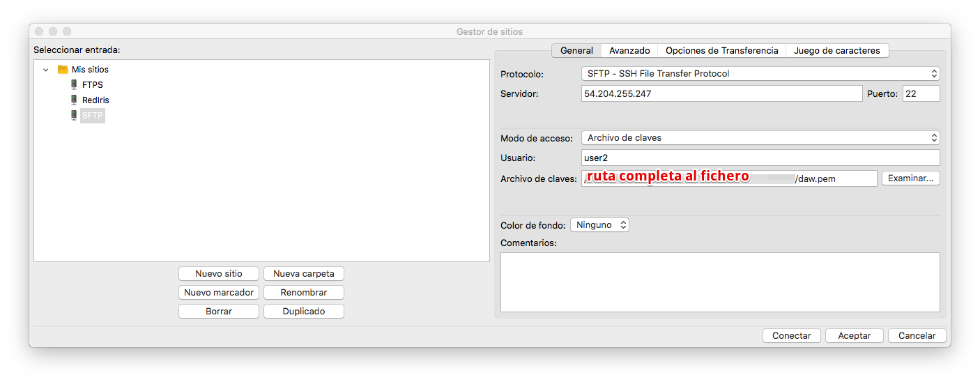
Task: Click the Nueva carpeta button
Action: pyautogui.click(x=303, y=273)
